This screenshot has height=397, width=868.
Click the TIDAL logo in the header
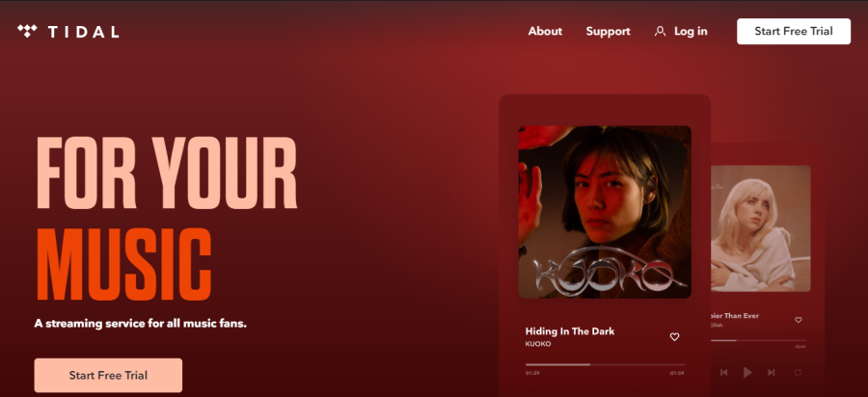(68, 32)
